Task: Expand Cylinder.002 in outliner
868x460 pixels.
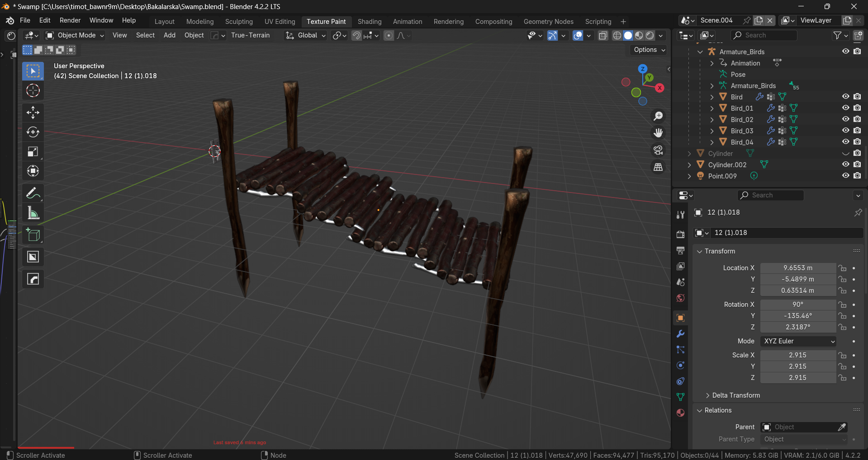Action: [689, 165]
